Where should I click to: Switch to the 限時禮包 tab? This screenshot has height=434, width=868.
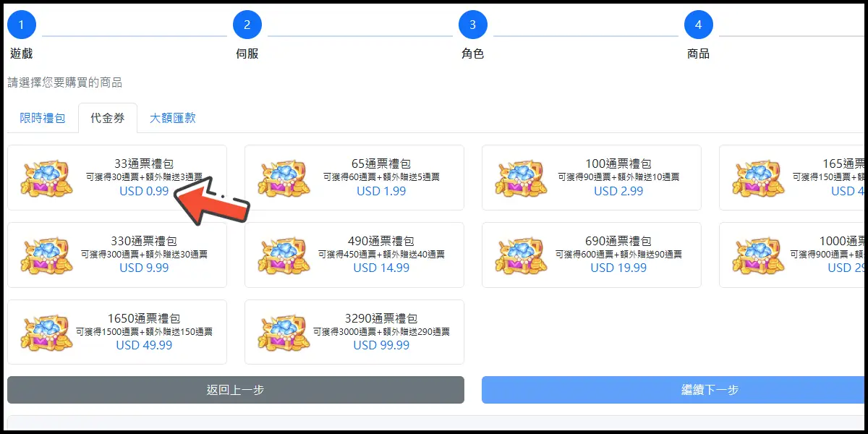coord(43,118)
